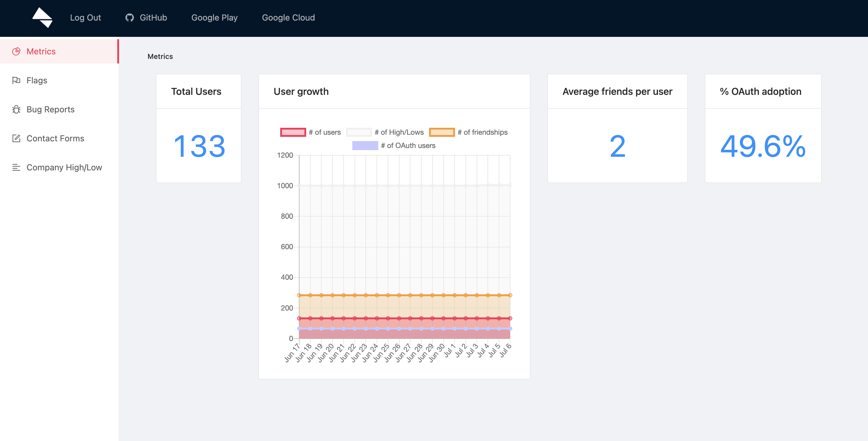Screen dimensions: 868x441
Task: Click the GitHub octocat icon
Action: (129, 18)
